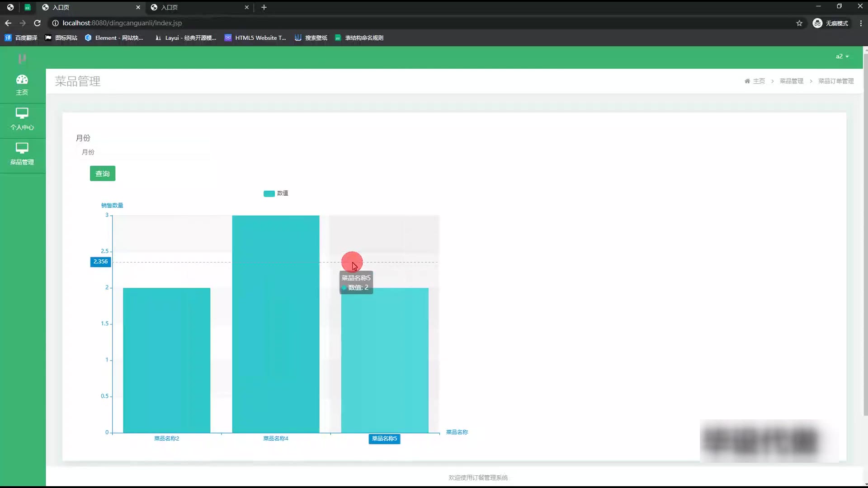Image resolution: width=868 pixels, height=488 pixels.
Task: Open Chrome three-dot menu
Action: coord(860,23)
